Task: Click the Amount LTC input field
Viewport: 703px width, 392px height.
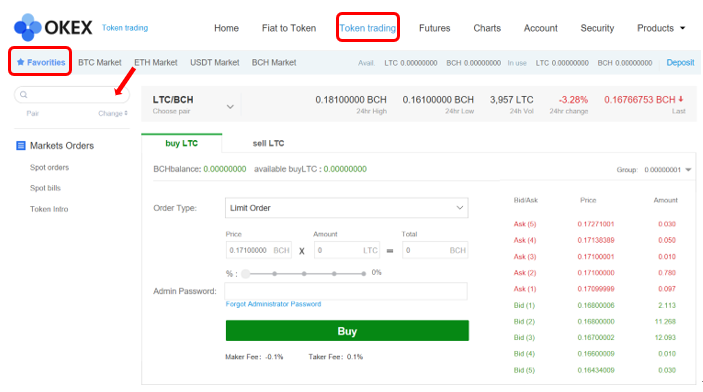Action: pos(347,250)
